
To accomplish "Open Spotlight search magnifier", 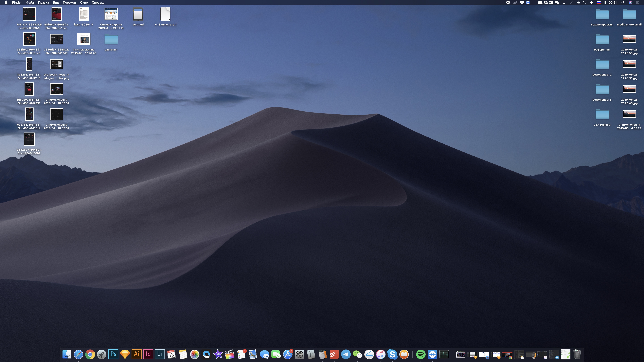I will tap(623, 2).
